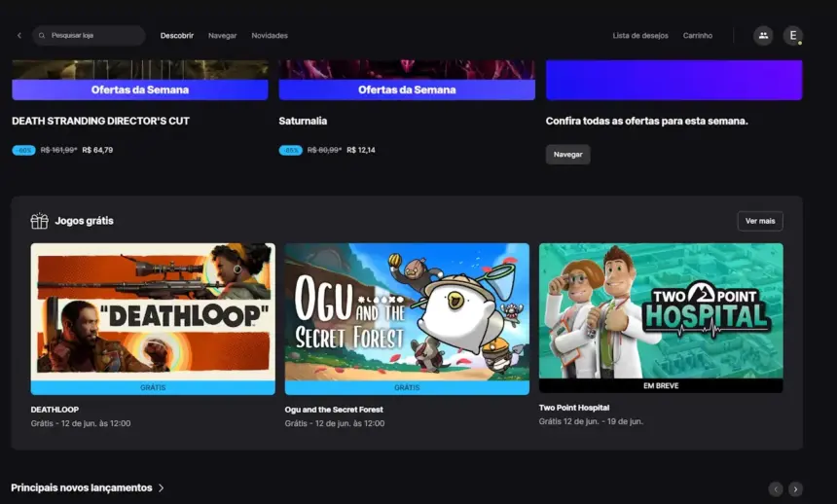Click the R$ 64,79 discounted price
The height and width of the screenshot is (504, 837).
tap(97, 150)
